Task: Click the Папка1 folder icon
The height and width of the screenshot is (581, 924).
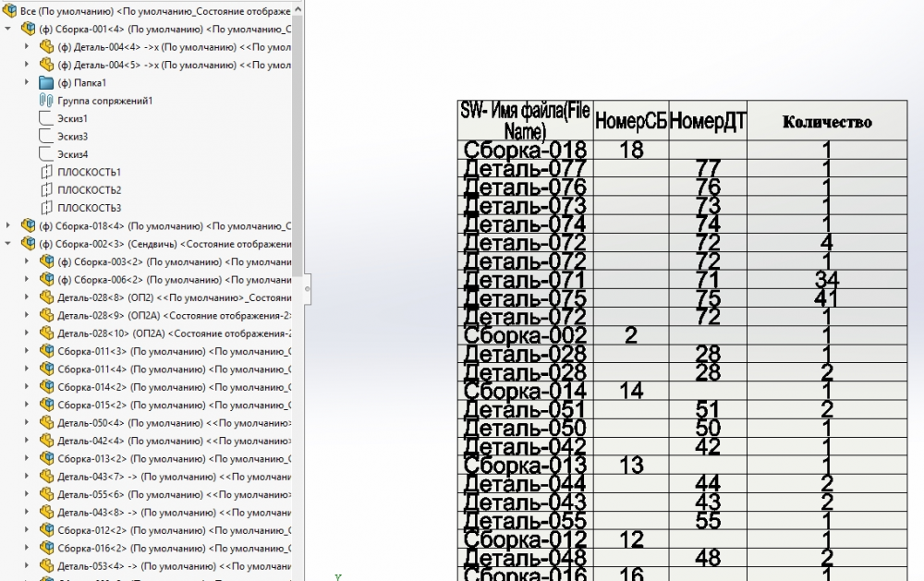Action: [x=46, y=83]
